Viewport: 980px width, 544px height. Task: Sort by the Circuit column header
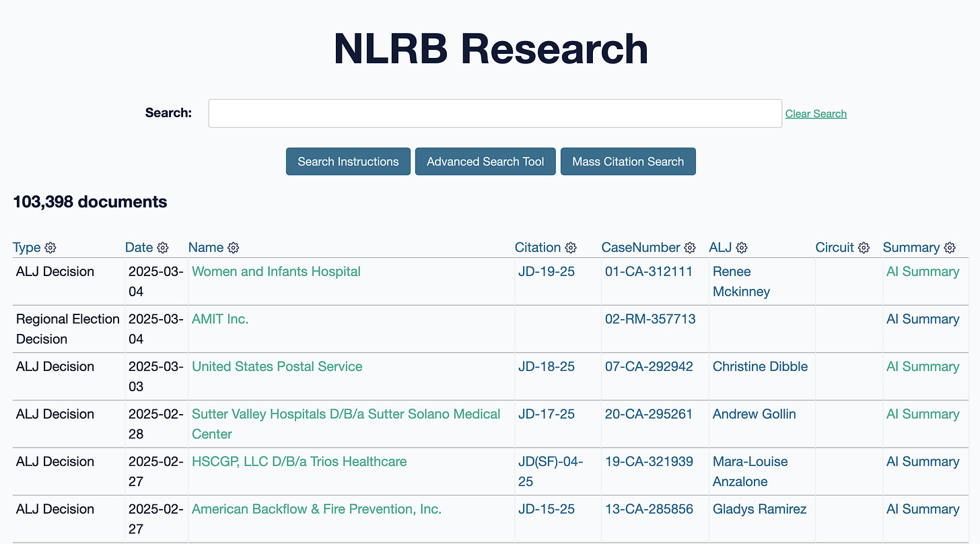pos(835,248)
